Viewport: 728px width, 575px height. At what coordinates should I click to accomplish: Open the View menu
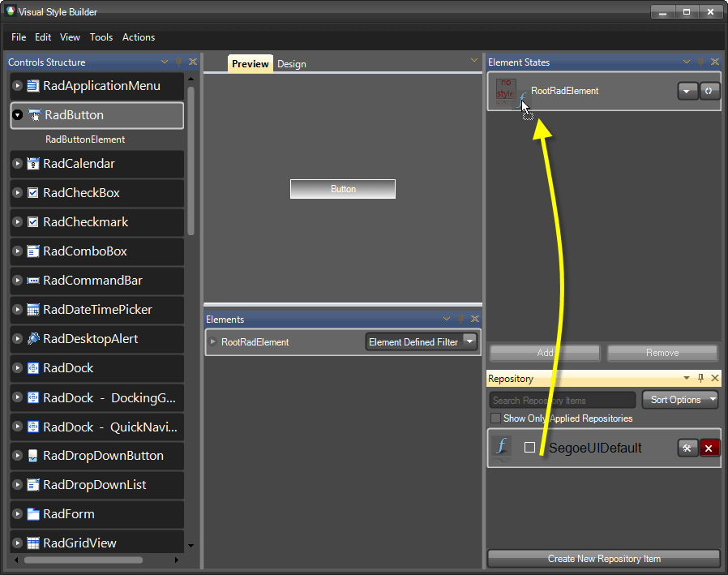click(70, 37)
